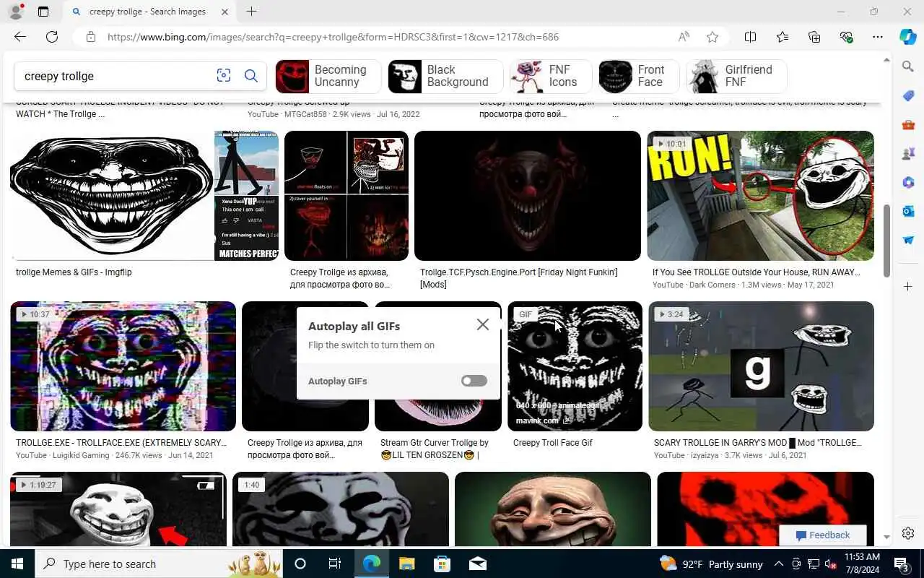Open Browser essentials heart icon
This screenshot has width=924, height=578.
click(x=846, y=37)
